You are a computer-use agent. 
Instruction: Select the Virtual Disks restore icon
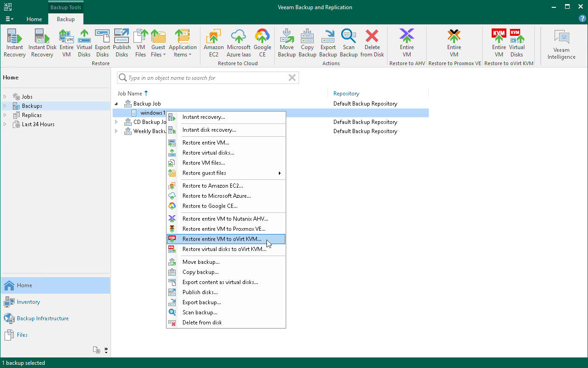click(84, 43)
